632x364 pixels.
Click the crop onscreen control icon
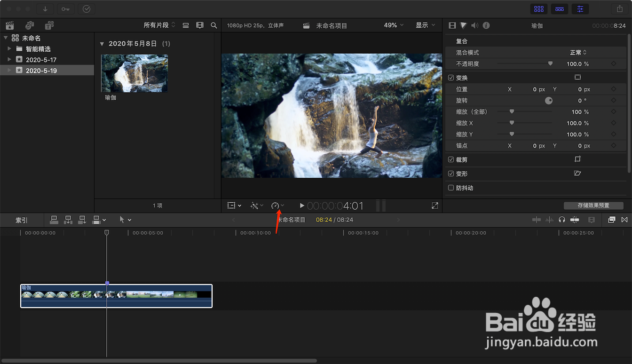pos(578,159)
